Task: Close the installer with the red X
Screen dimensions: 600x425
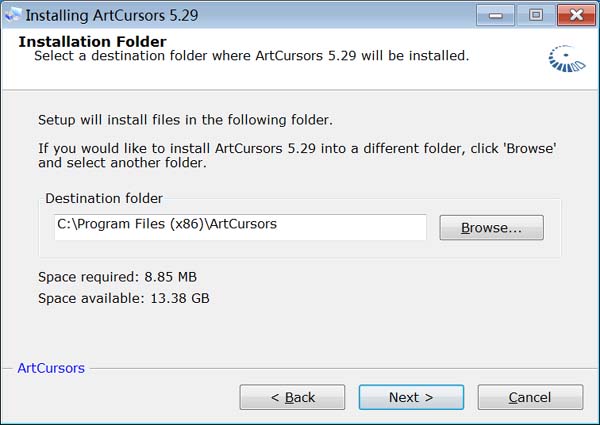Action: click(x=576, y=15)
